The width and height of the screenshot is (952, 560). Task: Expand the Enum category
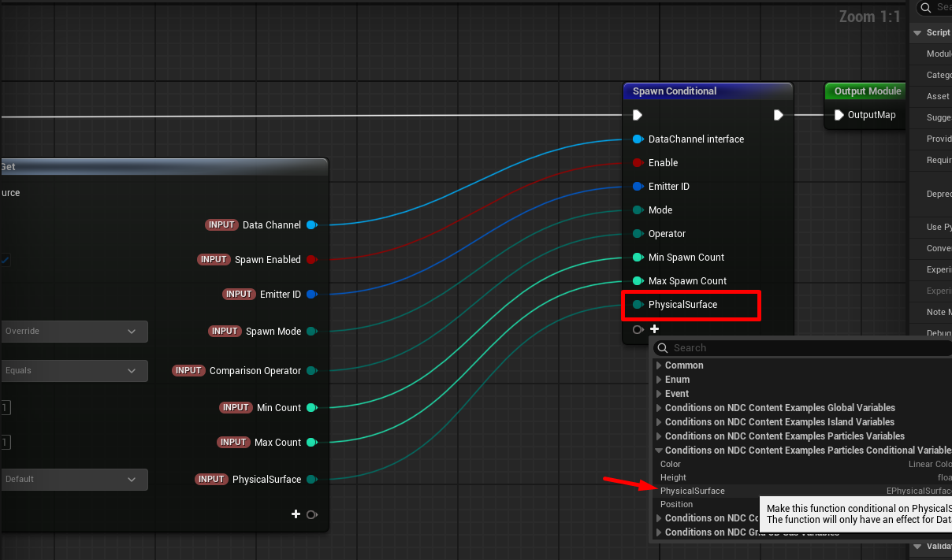pos(660,380)
